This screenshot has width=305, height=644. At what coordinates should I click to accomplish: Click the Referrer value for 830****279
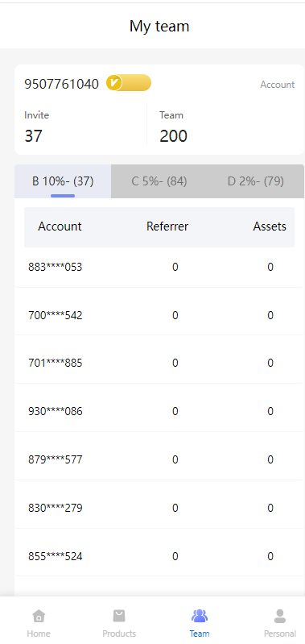pyautogui.click(x=175, y=508)
